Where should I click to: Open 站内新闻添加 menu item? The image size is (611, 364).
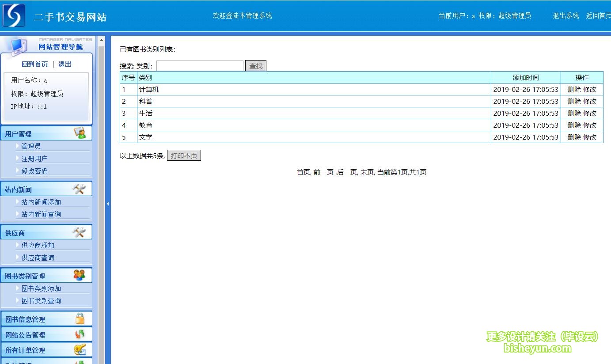tap(41, 202)
